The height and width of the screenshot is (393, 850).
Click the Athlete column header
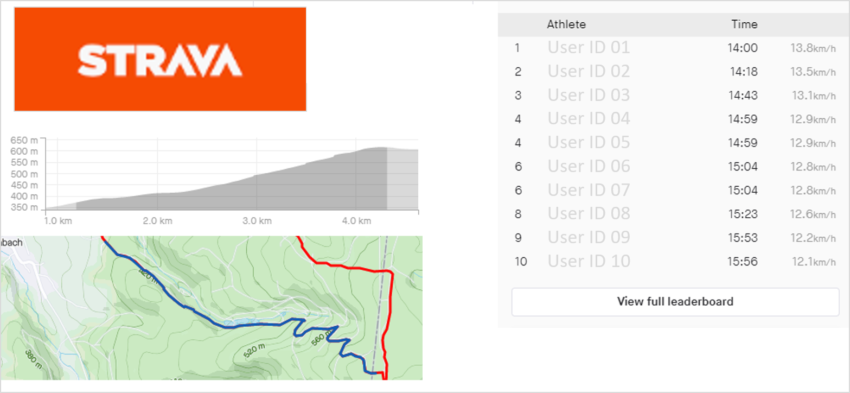click(x=566, y=24)
